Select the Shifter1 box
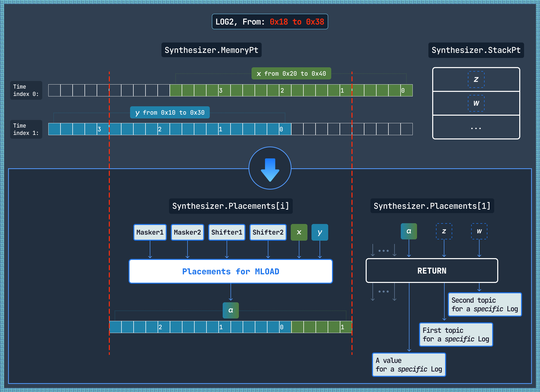This screenshot has width=540, height=392. 227,232
